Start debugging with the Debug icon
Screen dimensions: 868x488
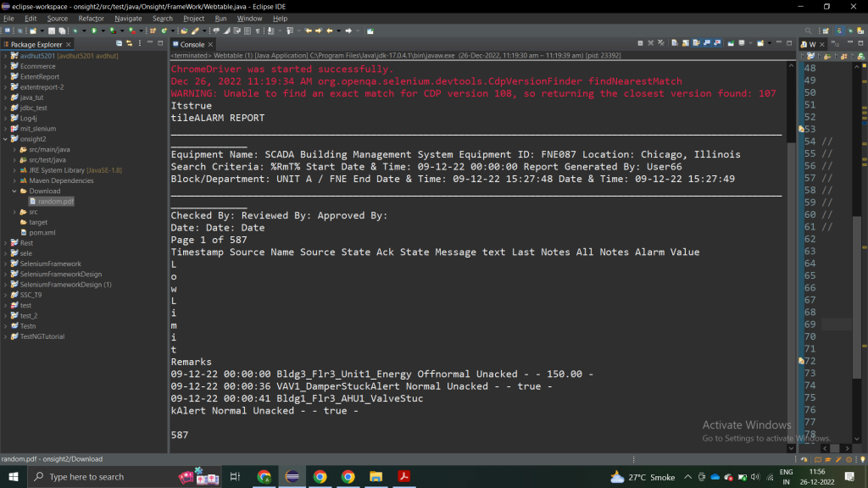pyautogui.click(x=75, y=31)
